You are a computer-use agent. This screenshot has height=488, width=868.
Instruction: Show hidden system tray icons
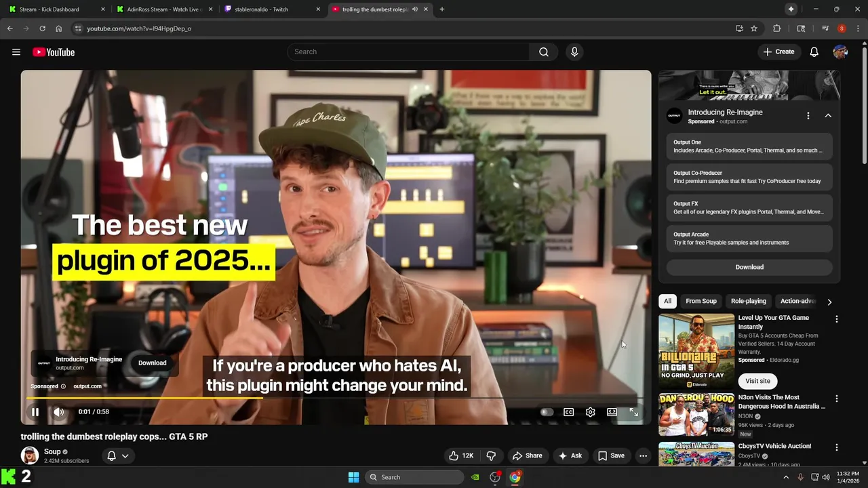(x=786, y=477)
